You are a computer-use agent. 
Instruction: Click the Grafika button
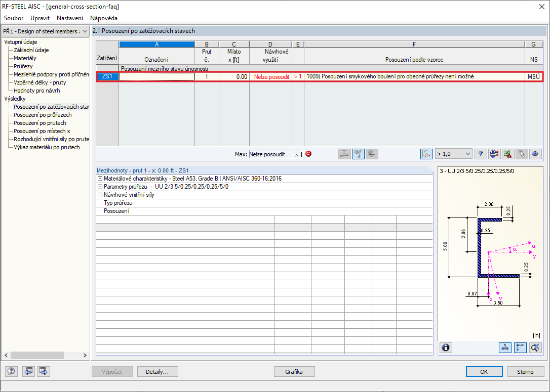pos(294,372)
